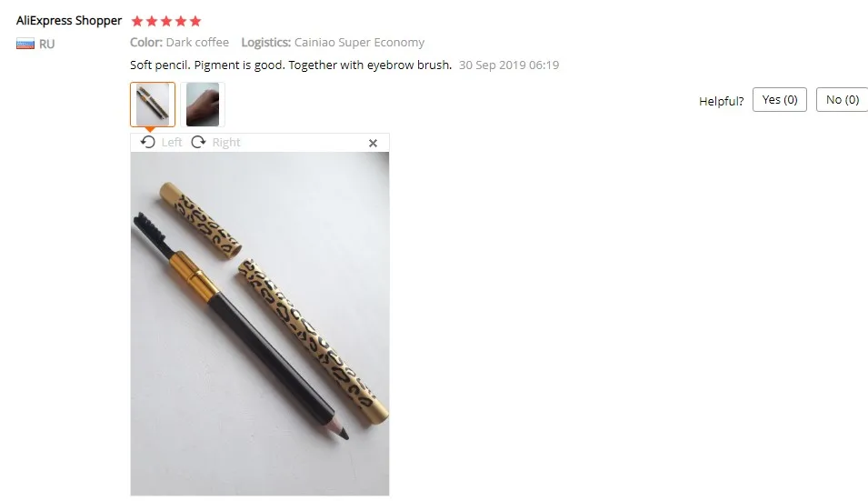Viewport: 868px width, 501px height.
Task: Click the "Right" rotate label
Action: coord(226,142)
